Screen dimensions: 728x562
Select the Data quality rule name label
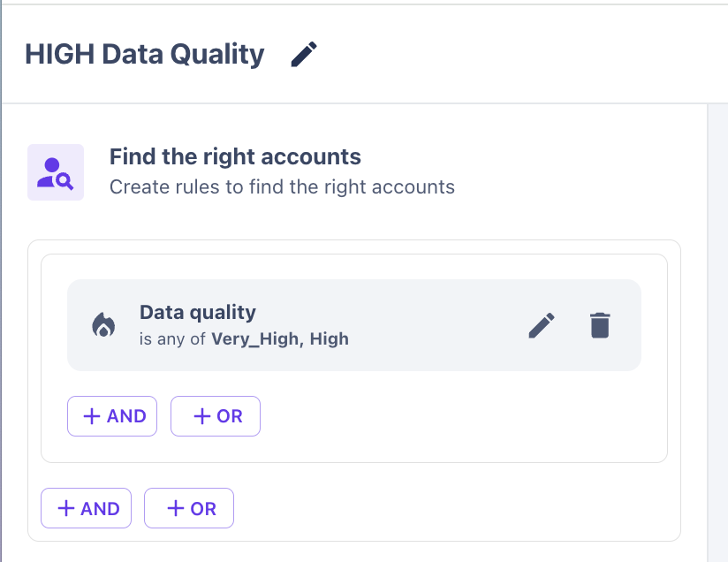pyautogui.click(x=198, y=312)
